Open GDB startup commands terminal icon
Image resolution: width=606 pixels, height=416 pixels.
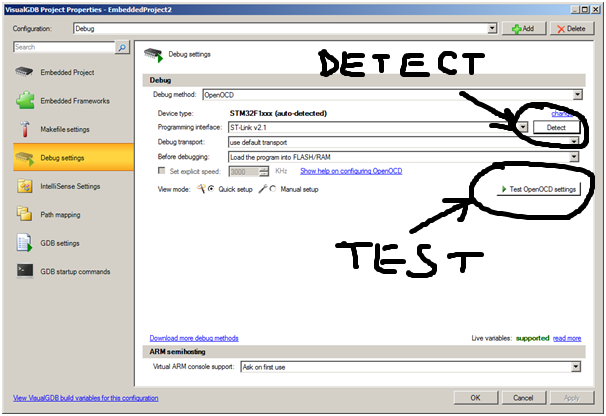tap(25, 271)
